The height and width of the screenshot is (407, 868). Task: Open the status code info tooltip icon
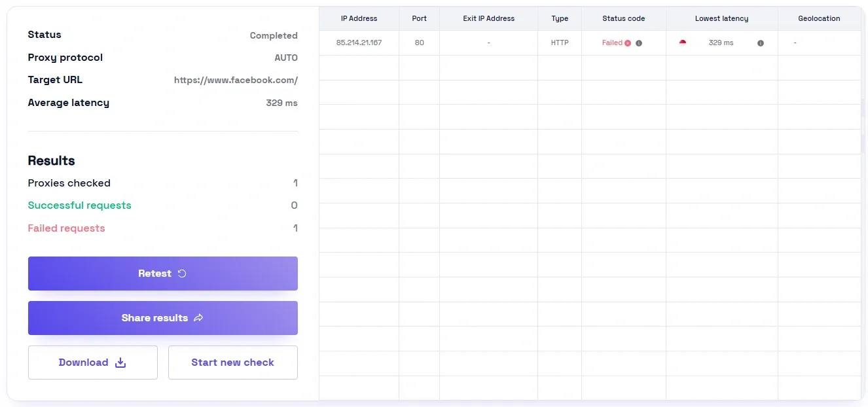click(x=638, y=43)
